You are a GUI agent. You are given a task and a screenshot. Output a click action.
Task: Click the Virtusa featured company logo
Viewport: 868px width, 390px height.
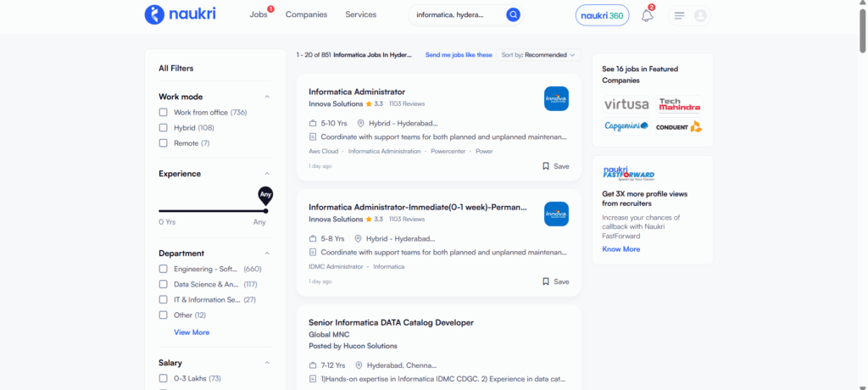tap(626, 105)
